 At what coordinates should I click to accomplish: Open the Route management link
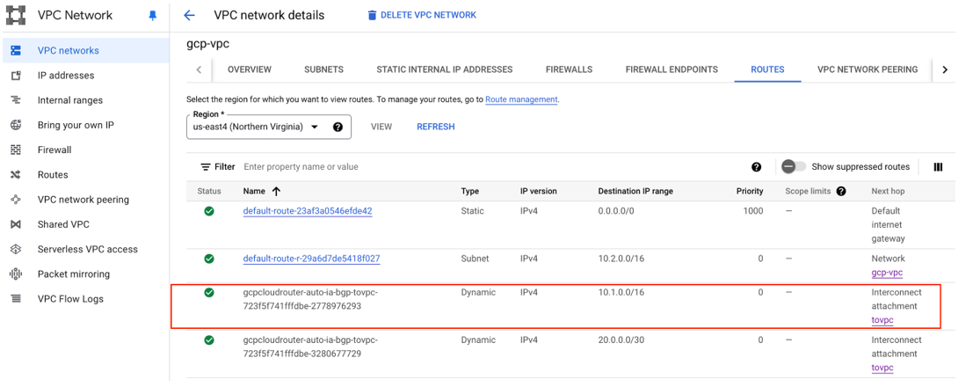521,99
